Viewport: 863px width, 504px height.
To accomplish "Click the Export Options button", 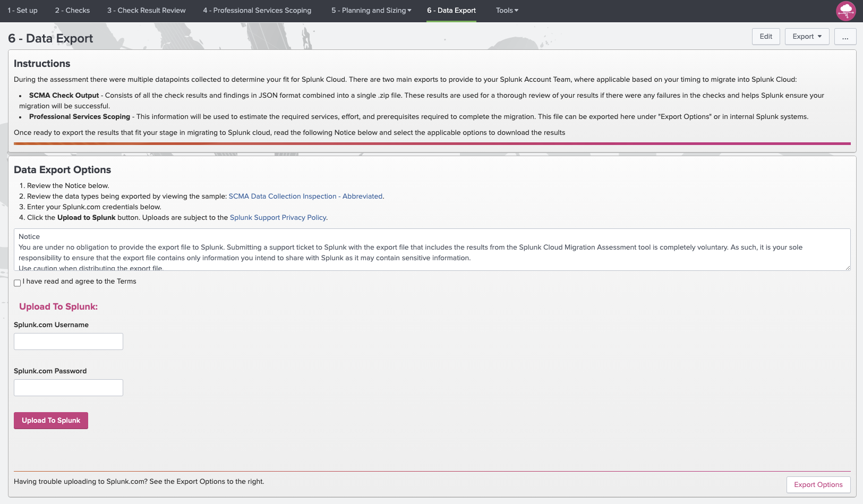I will (818, 484).
